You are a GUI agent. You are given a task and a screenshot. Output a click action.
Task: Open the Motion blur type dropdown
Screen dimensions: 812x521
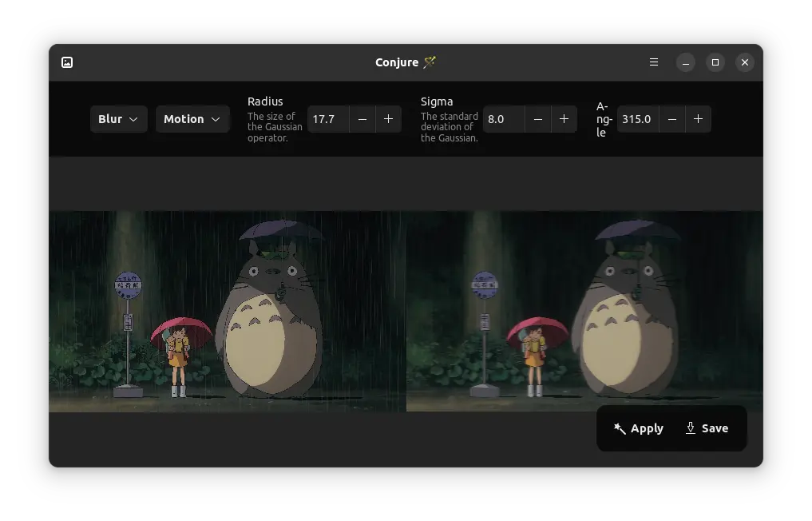coord(192,119)
